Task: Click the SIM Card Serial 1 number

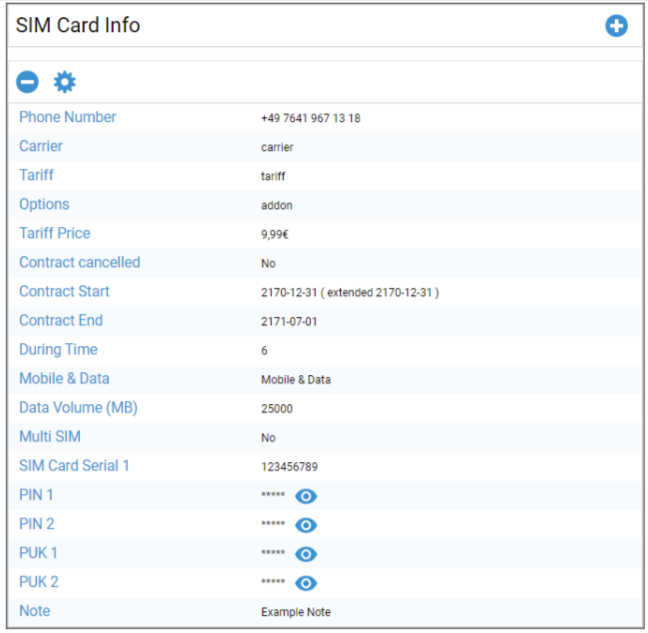Action: click(291, 467)
